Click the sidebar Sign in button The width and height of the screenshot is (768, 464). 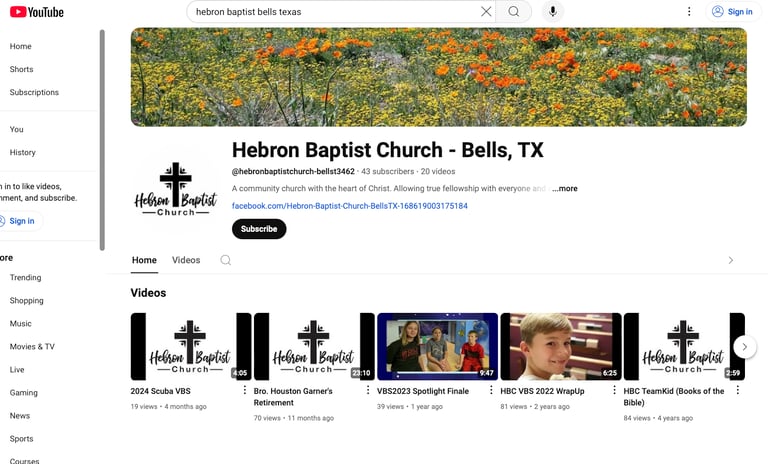point(20,221)
